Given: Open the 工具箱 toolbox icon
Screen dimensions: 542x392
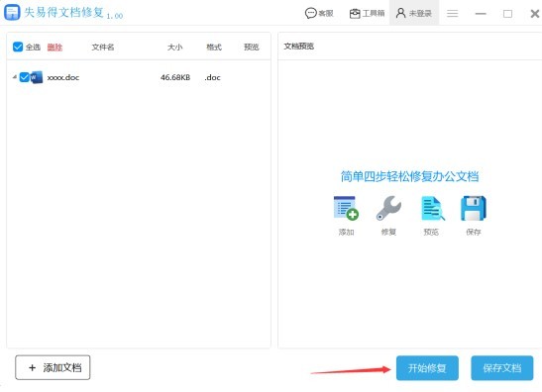Looking at the screenshot, I should pyautogui.click(x=355, y=14).
